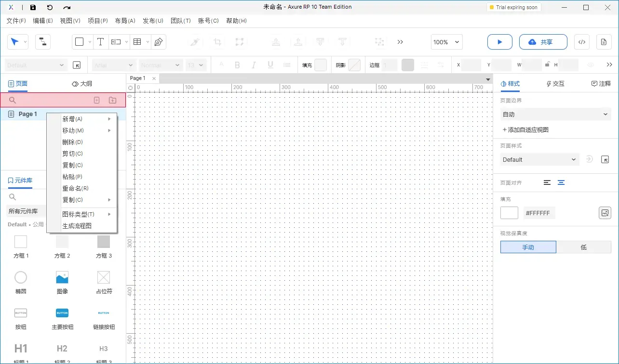Choose 生成流程图 from the context menu
This screenshot has height=364, width=619.
78,225
